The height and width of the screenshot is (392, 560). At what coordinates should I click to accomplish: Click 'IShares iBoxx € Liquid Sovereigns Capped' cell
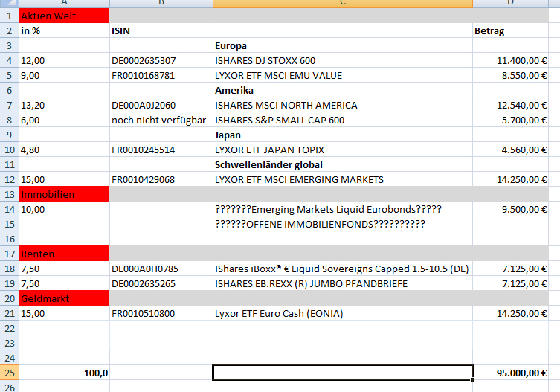pyautogui.click(x=343, y=269)
